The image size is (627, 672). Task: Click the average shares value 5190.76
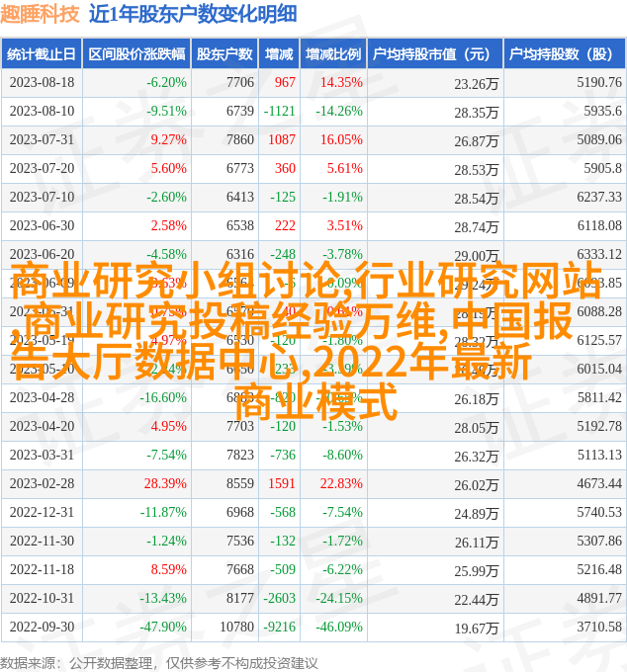click(x=599, y=82)
